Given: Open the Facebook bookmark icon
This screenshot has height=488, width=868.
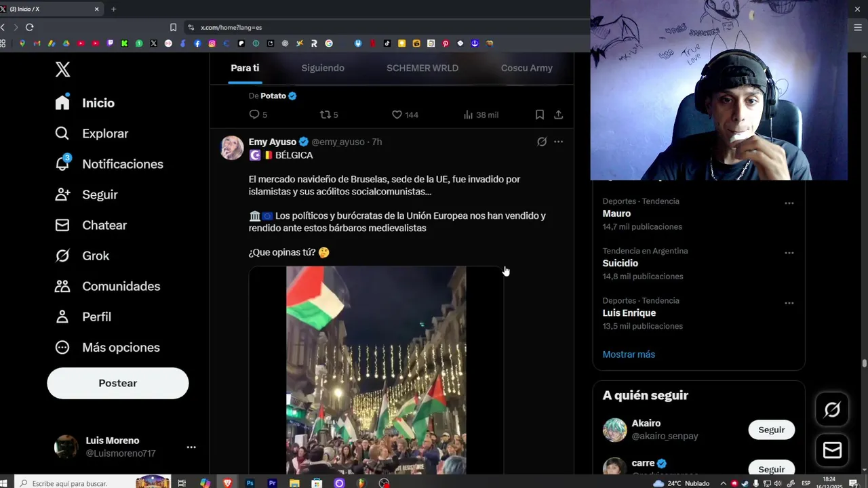Looking at the screenshot, I should tap(197, 43).
